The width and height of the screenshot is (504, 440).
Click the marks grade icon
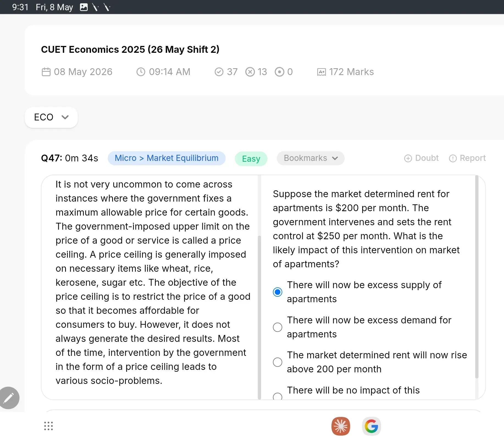tap(322, 72)
